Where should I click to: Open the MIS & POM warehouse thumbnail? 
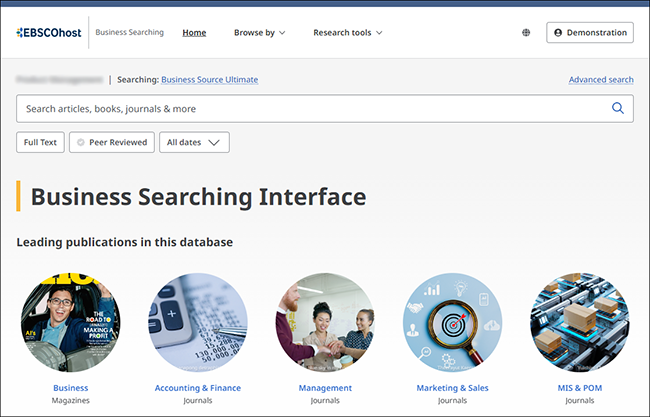point(580,322)
